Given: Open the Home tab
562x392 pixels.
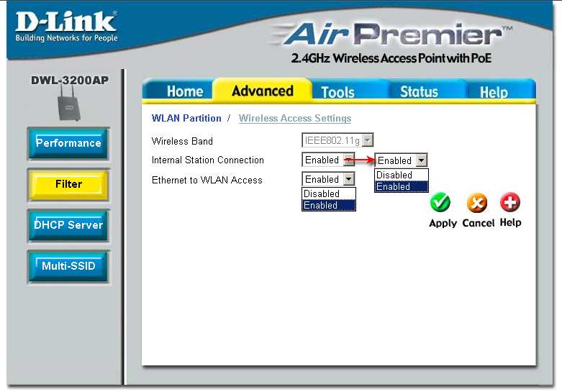Looking at the screenshot, I should (x=185, y=91).
